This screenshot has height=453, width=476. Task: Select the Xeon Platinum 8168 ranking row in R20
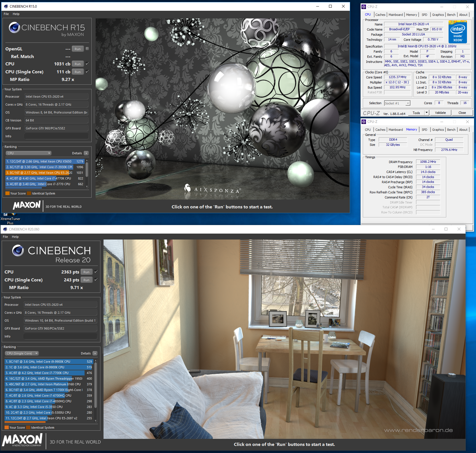49,384
